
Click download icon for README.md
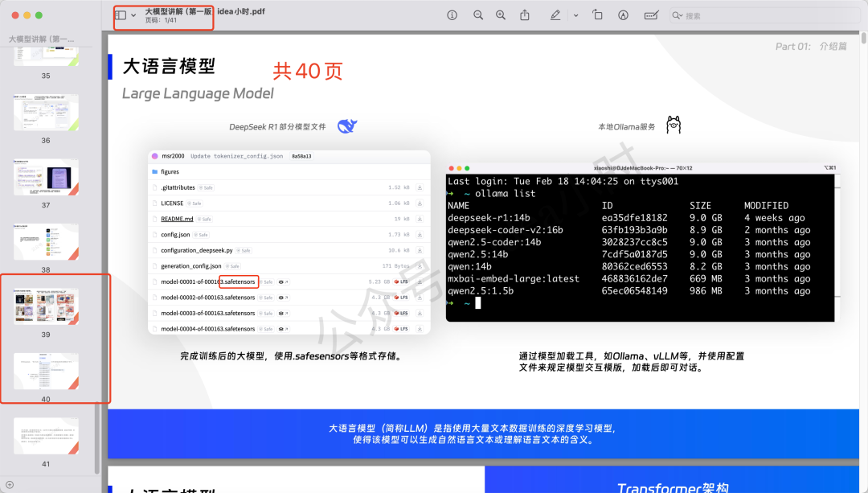420,219
